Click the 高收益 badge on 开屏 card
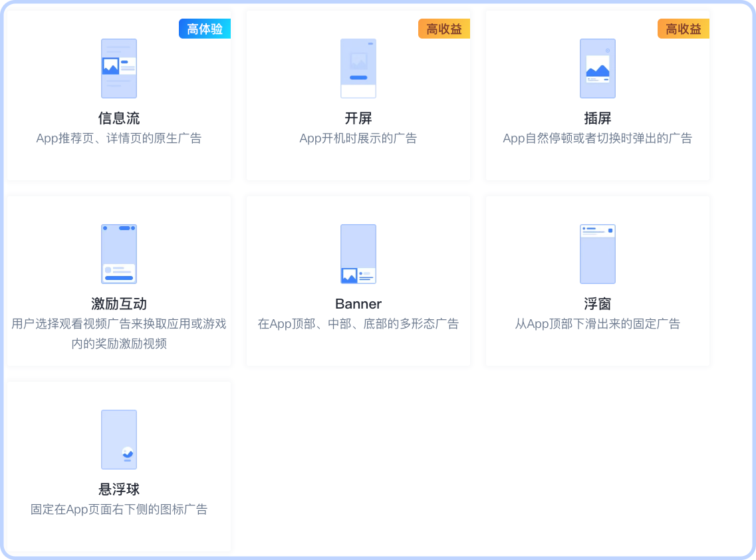756x560 pixels. 444,29
